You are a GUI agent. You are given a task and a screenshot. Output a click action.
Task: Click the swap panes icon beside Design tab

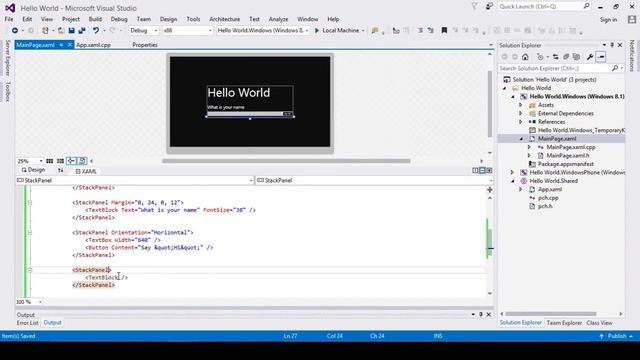[60, 170]
